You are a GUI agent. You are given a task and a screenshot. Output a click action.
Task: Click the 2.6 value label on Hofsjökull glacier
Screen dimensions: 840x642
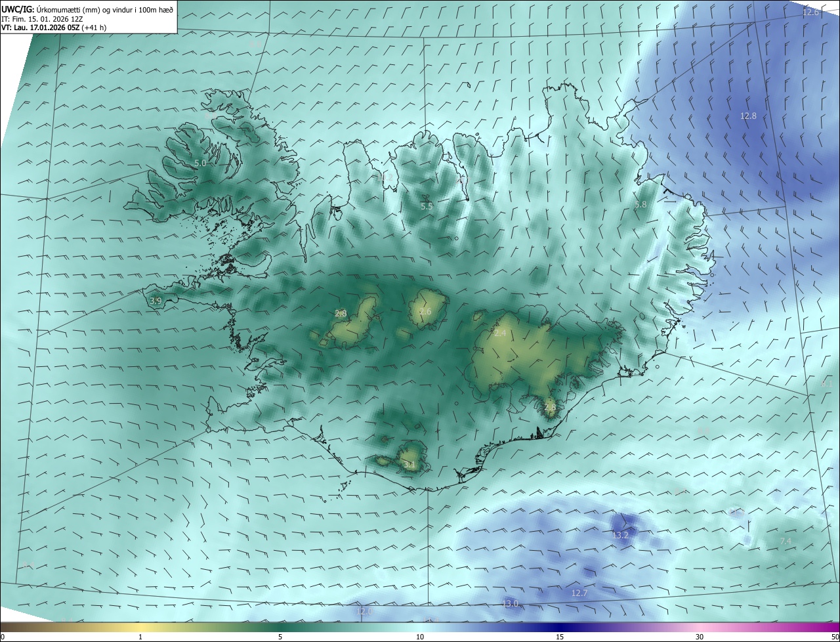(x=425, y=311)
